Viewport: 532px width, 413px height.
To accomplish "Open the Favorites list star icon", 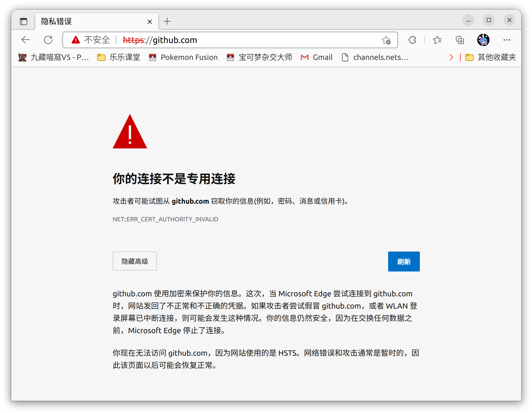I will (x=437, y=40).
